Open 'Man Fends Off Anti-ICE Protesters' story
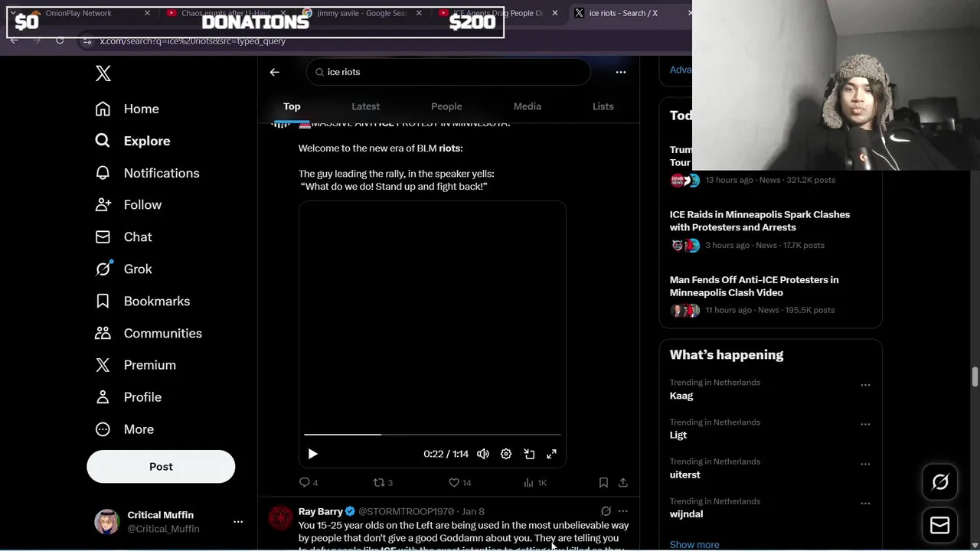Image resolution: width=980 pixels, height=551 pixels. click(754, 286)
